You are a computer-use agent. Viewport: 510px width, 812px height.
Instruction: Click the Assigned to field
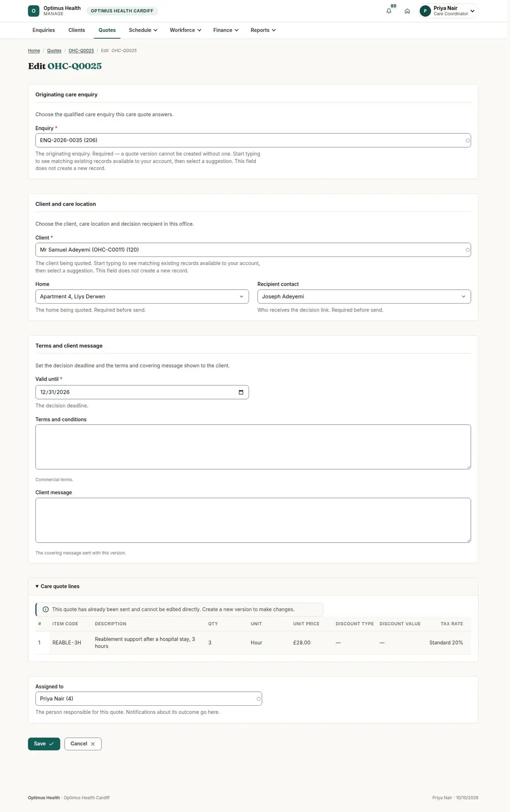tap(148, 698)
